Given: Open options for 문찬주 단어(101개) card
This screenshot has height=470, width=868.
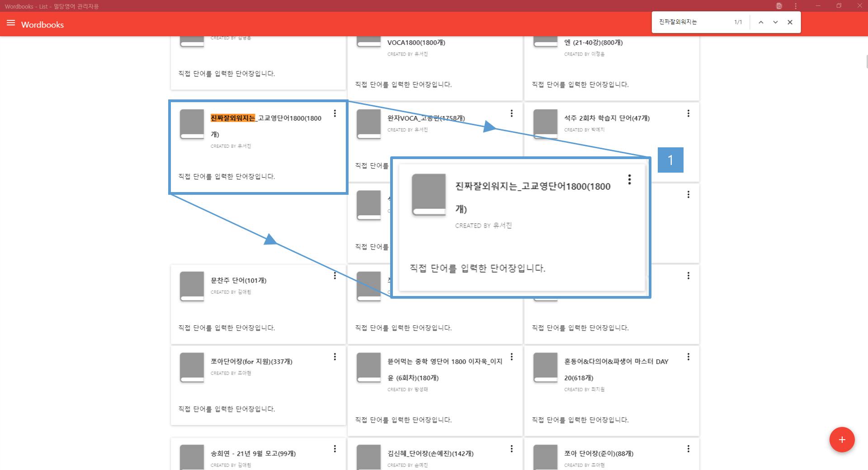Looking at the screenshot, I should click(335, 276).
